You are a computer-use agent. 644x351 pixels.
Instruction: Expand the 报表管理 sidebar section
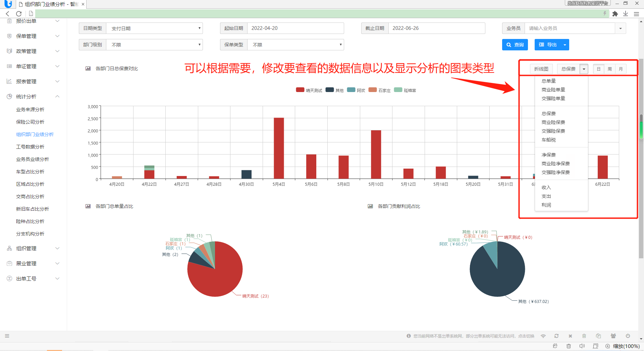click(57, 81)
